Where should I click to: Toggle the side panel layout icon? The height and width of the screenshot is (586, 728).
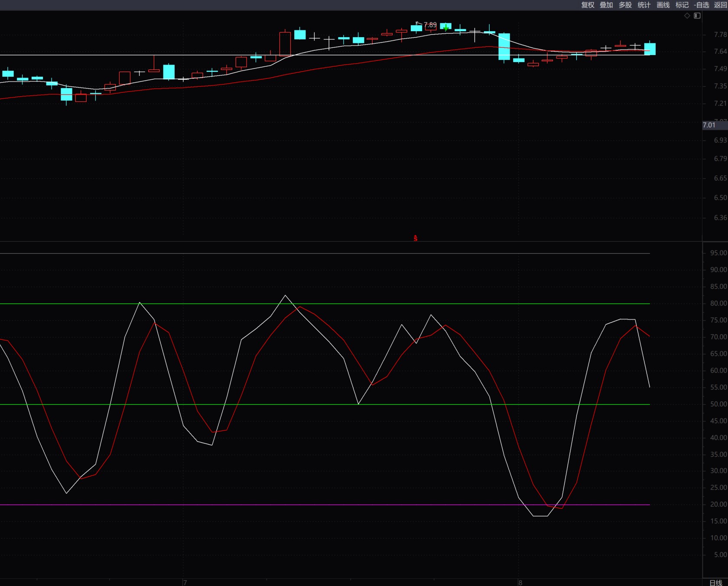(697, 16)
